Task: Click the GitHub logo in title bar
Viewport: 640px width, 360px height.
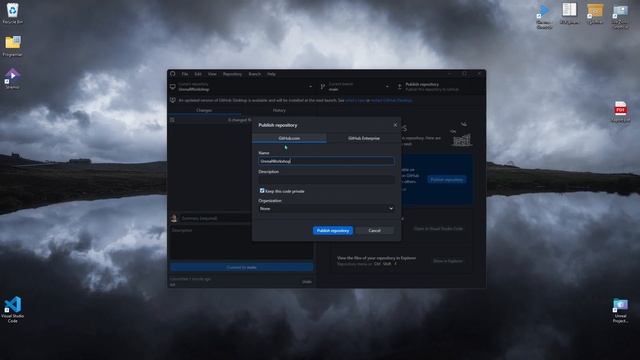Action: [x=173, y=74]
